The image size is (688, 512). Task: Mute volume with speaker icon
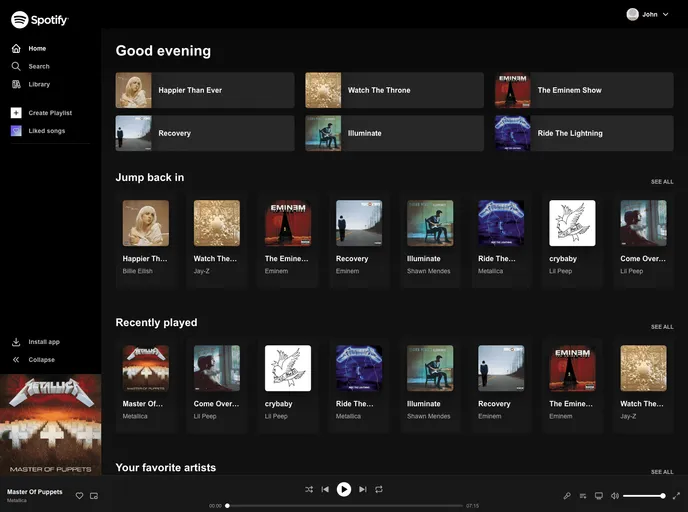pos(615,496)
